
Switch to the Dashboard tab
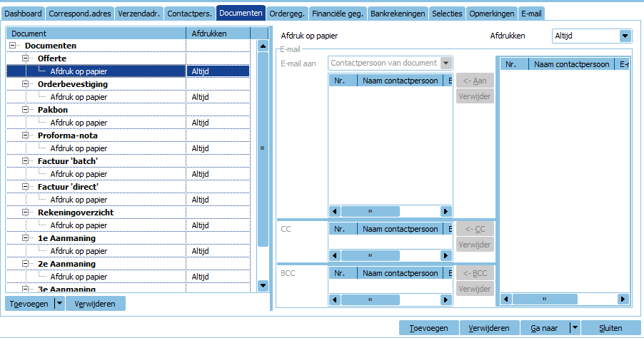(x=24, y=14)
